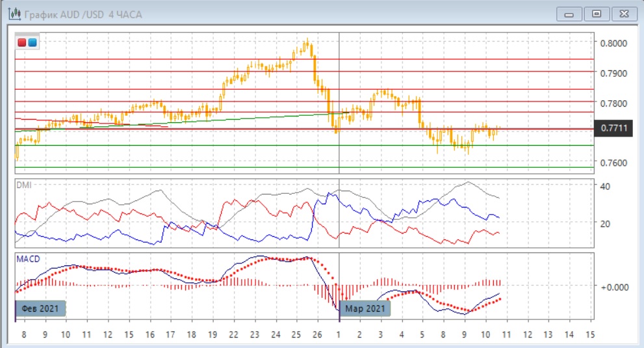The width and height of the screenshot is (644, 348).
Task: Click the Мар 2021 month marker
Action: pyautogui.click(x=365, y=308)
